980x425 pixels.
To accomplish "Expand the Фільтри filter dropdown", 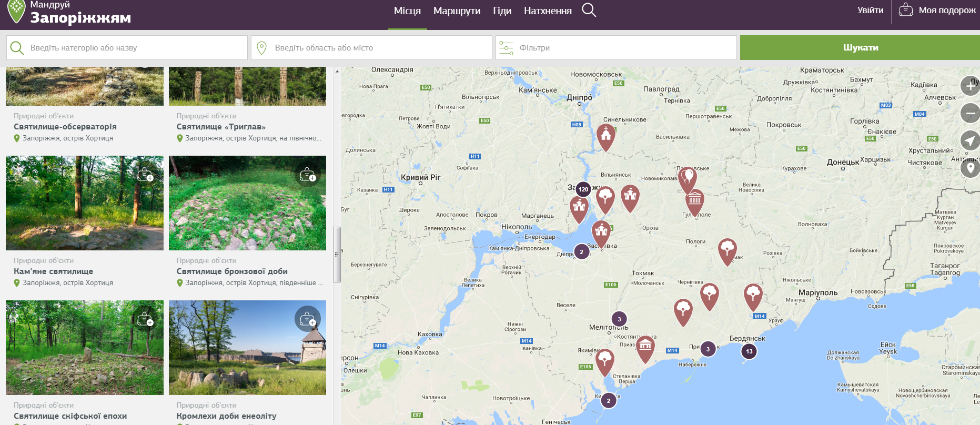I will (x=615, y=48).
